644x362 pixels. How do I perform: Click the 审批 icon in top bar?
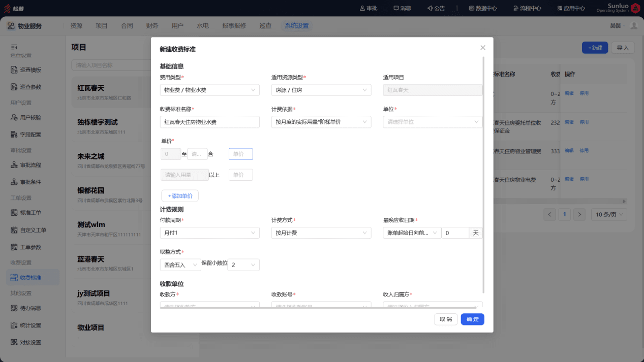(362, 8)
